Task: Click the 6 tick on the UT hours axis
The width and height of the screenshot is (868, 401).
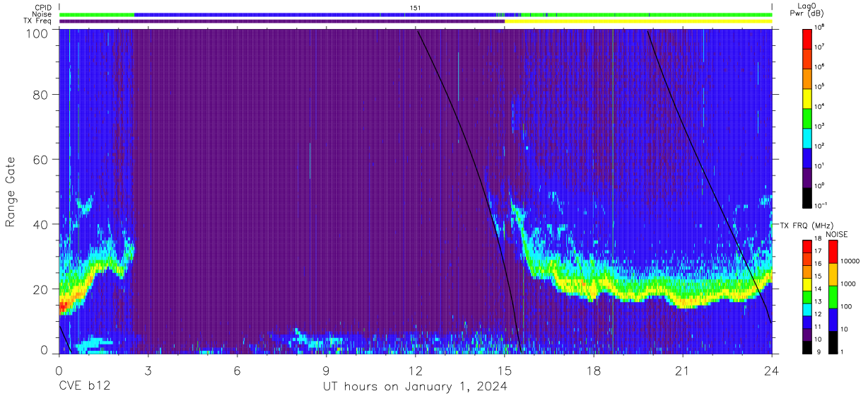Action: [237, 371]
